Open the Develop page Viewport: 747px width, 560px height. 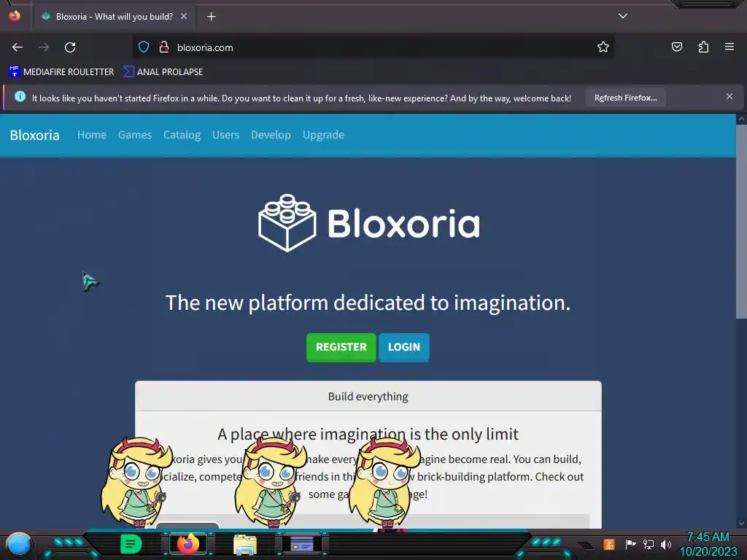coord(271,135)
